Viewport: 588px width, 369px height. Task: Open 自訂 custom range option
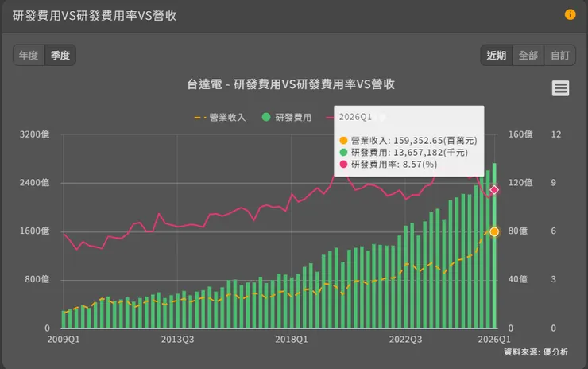[560, 55]
